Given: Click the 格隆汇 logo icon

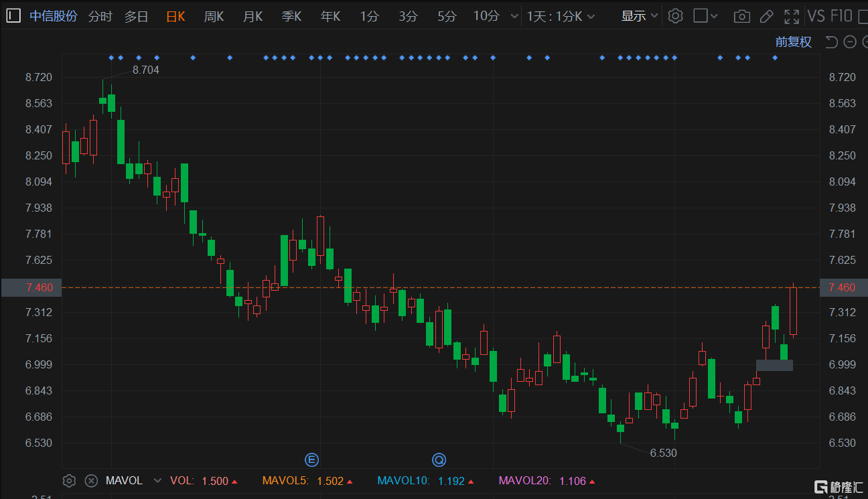Looking at the screenshot, I should [820, 487].
